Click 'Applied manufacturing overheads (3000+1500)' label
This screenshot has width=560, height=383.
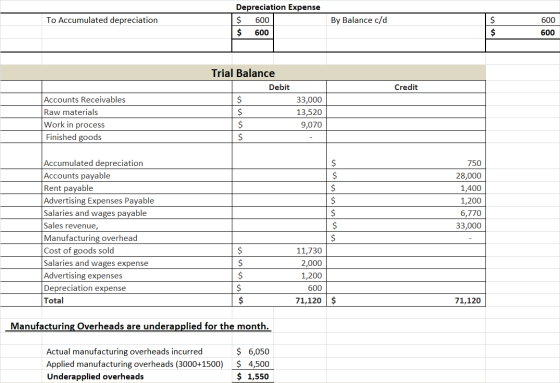click(135, 364)
